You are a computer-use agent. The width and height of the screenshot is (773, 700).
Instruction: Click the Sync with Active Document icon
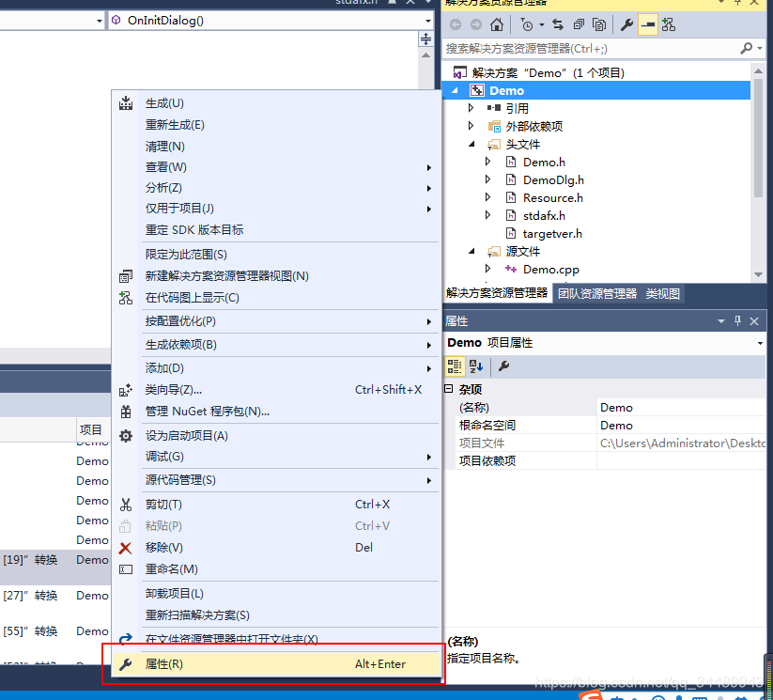click(x=558, y=24)
